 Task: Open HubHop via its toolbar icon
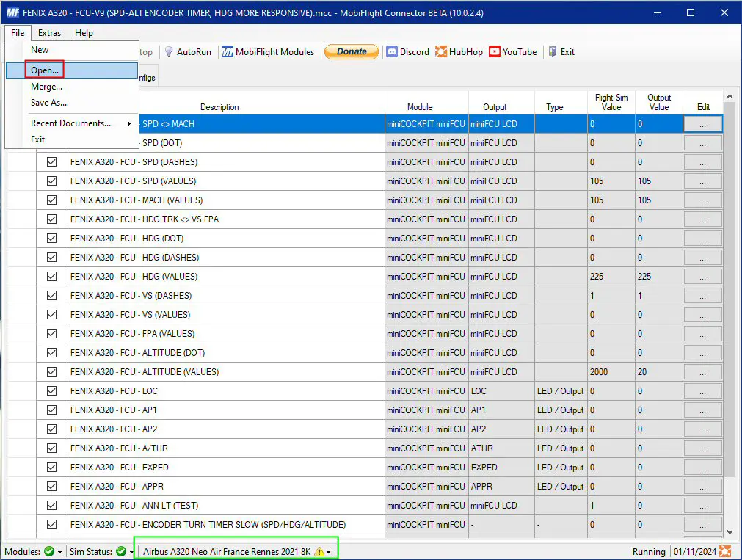pyautogui.click(x=441, y=51)
